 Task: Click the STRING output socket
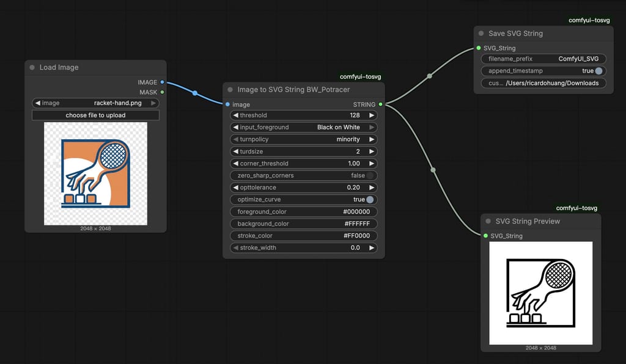[380, 104]
